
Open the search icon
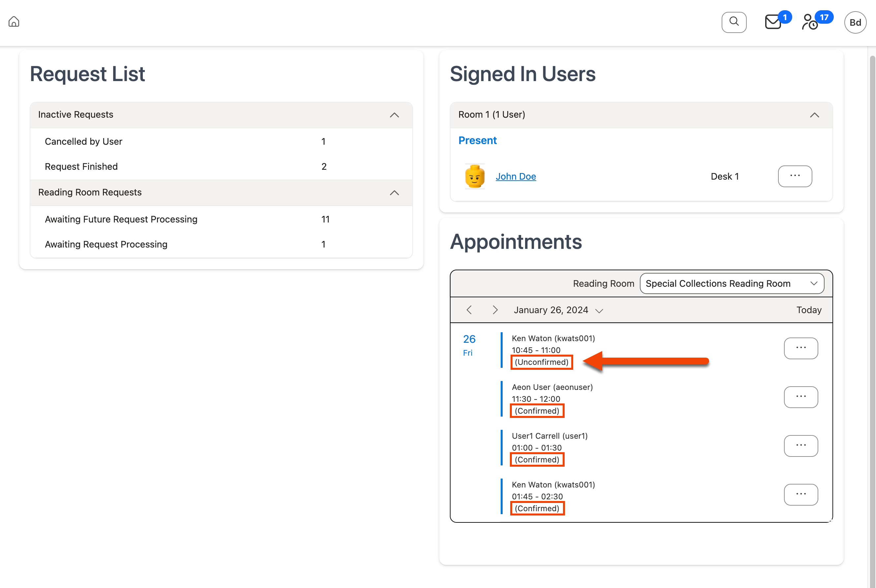tap(734, 22)
